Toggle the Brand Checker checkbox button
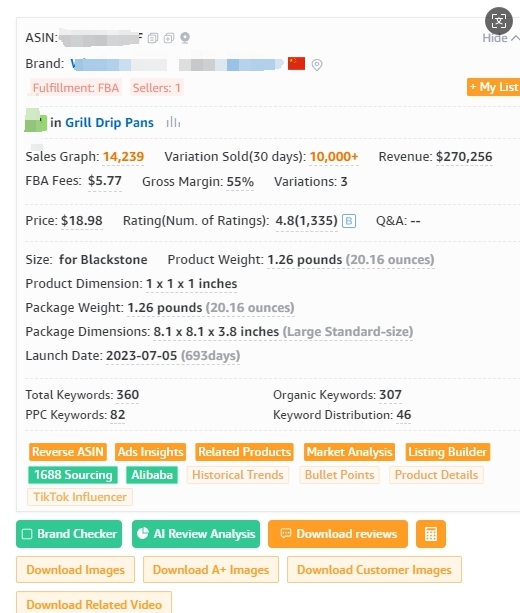The image size is (520, 613). coord(69,534)
